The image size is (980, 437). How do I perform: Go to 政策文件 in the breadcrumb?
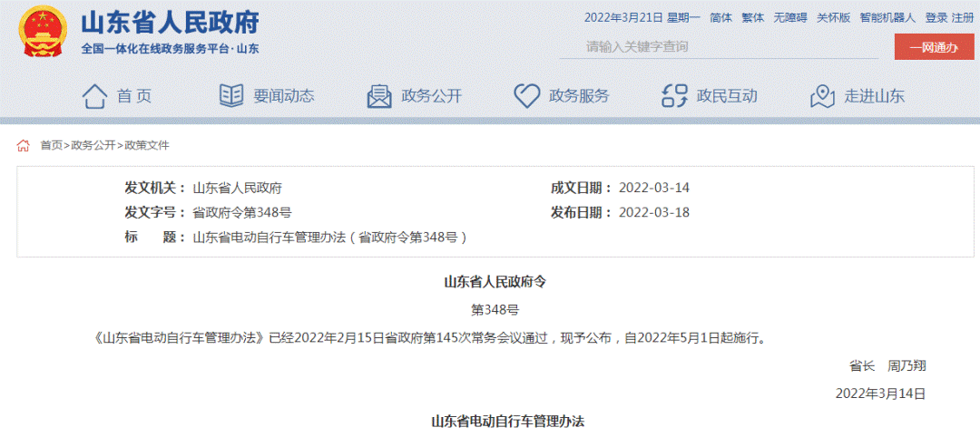coord(147,145)
